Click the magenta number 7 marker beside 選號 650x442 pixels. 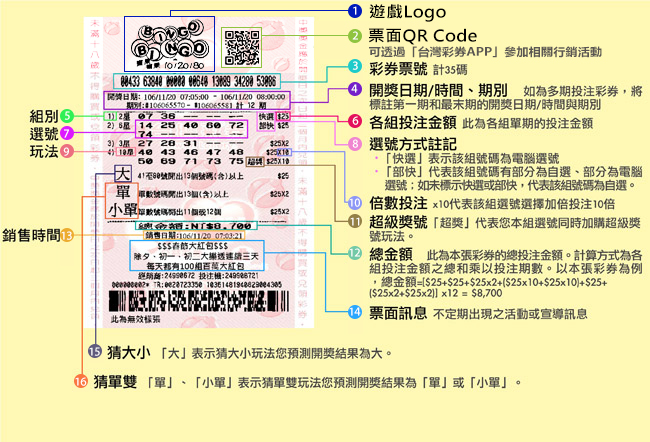point(66,132)
